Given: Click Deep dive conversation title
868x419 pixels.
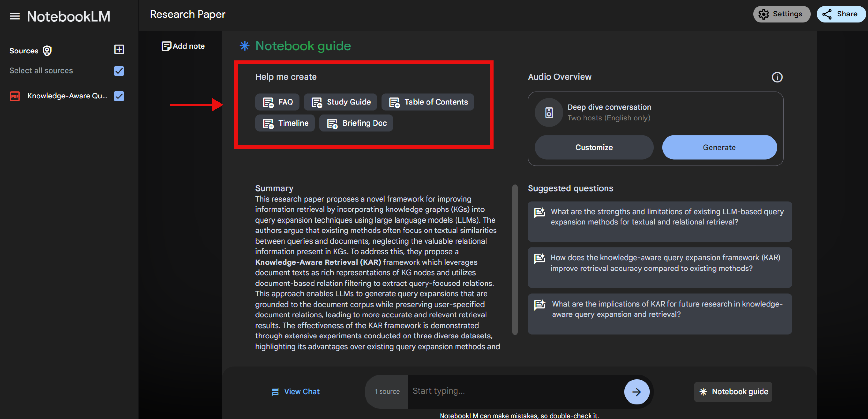Looking at the screenshot, I should (609, 107).
